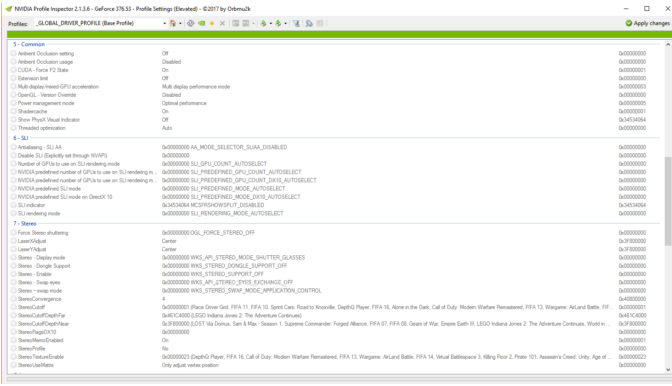This screenshot has width=672, height=386.
Task: Select the Threaded optimization value Auto
Action: [167, 128]
